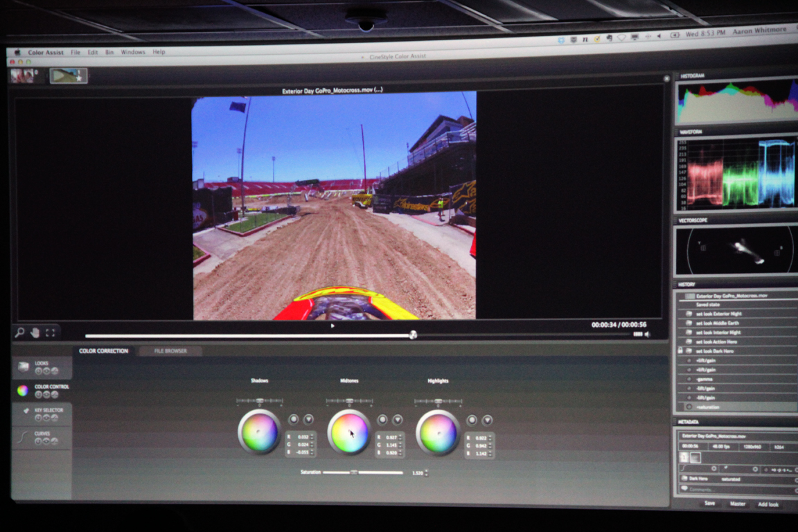Open the Windows menu
The width and height of the screenshot is (798, 532).
click(133, 52)
